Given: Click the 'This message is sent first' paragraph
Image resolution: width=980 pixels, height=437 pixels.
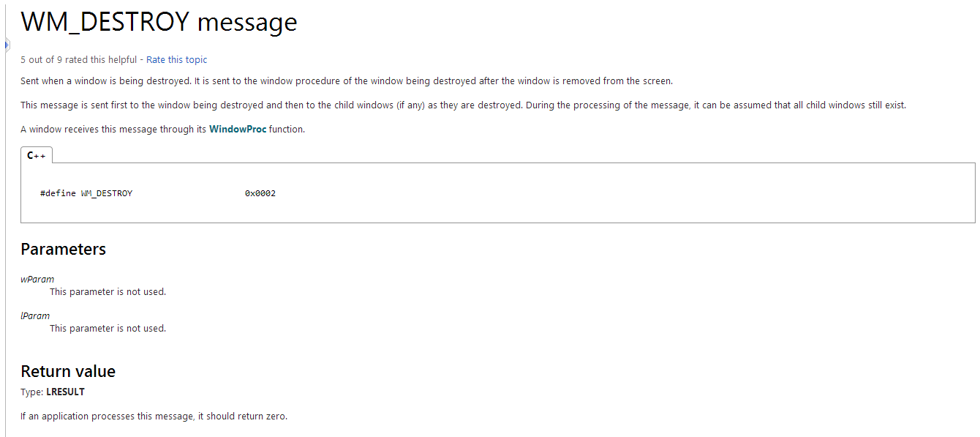Looking at the screenshot, I should click(463, 105).
